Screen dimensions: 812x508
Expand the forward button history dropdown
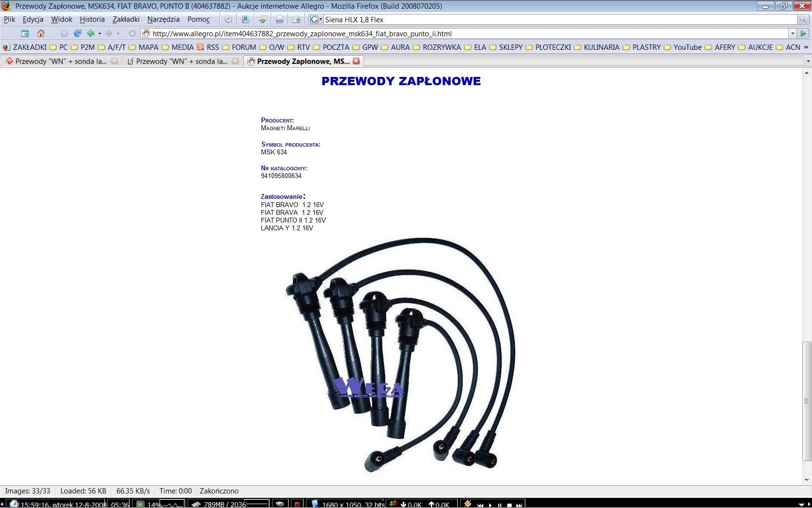(118, 33)
